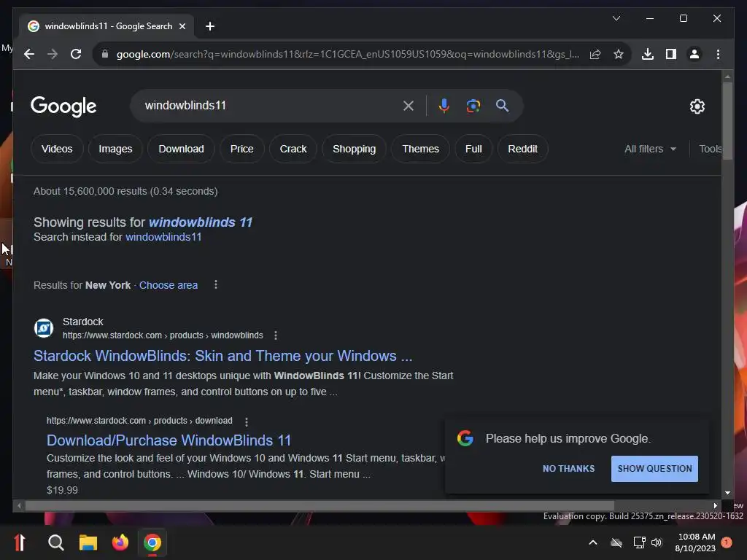747x560 pixels.
Task: Open About this result for Stardock
Action: [x=275, y=335]
